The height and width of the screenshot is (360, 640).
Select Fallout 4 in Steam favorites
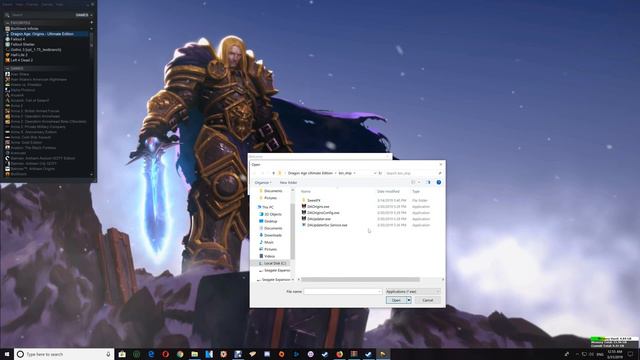[18, 39]
